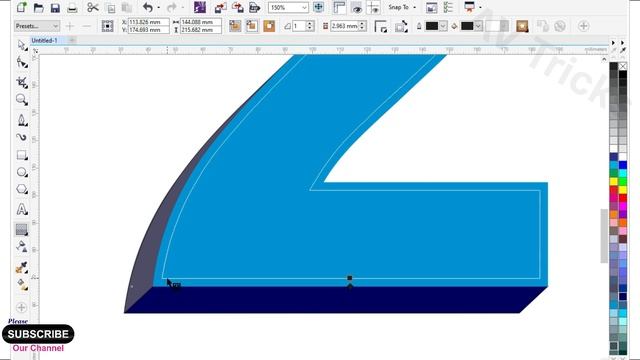Image resolution: width=640 pixels, height=360 pixels.
Task: Select the Rectangle tool
Action: click(x=22, y=155)
